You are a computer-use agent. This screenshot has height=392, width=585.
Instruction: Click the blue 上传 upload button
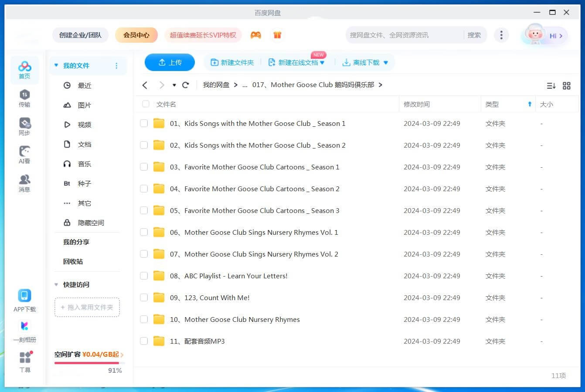(170, 62)
